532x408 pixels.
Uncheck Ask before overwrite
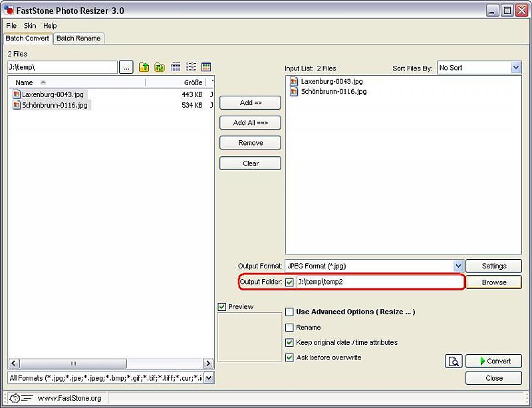coord(289,357)
